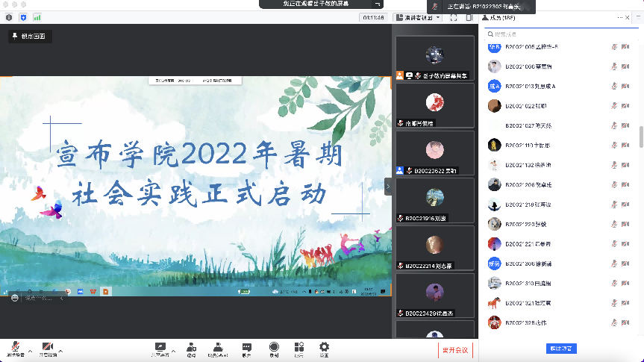Click the invite icon in bottom toolbar
Image resolution: width=644 pixels, height=362 pixels.
tap(192, 348)
